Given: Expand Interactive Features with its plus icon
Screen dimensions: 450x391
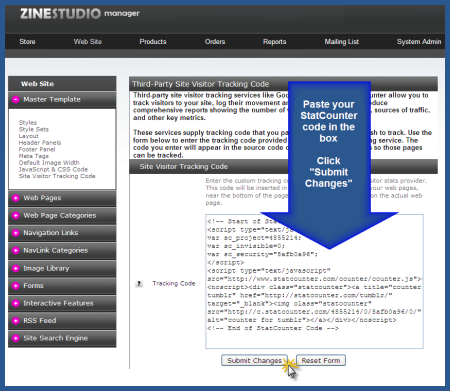Looking at the screenshot, I should [16, 303].
